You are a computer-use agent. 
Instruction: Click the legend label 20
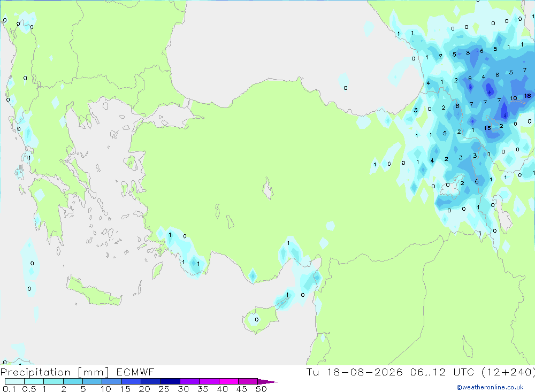[x=144, y=389]
